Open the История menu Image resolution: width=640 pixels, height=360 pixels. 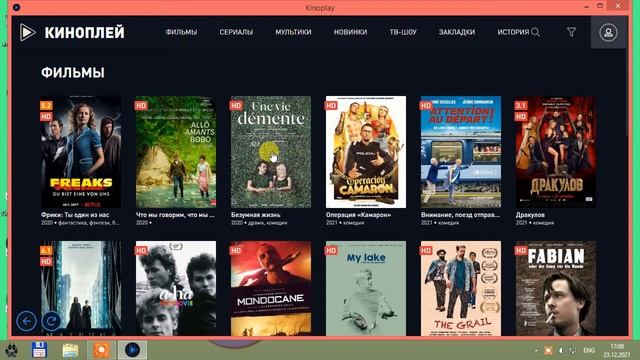[513, 32]
